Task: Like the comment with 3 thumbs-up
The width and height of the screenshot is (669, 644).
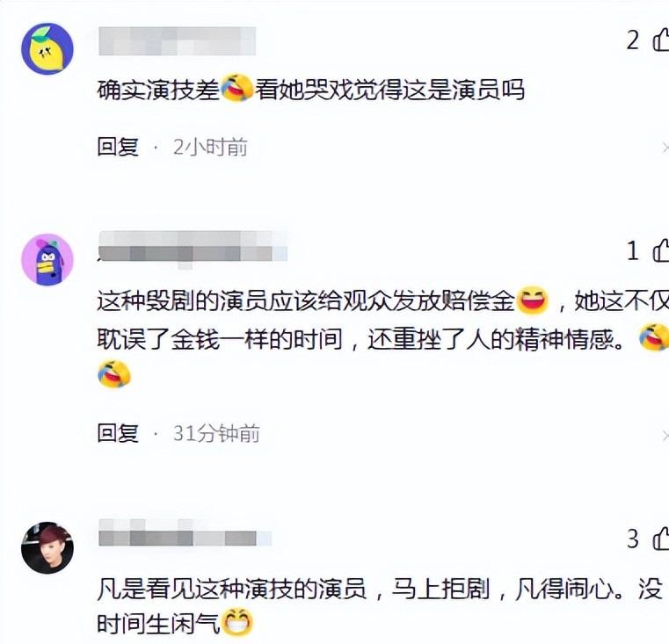Action: [661, 539]
